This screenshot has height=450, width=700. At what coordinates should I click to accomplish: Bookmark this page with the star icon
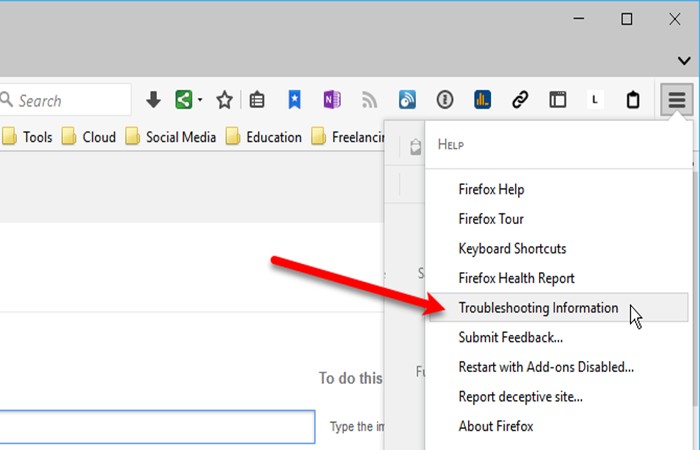coord(224,100)
